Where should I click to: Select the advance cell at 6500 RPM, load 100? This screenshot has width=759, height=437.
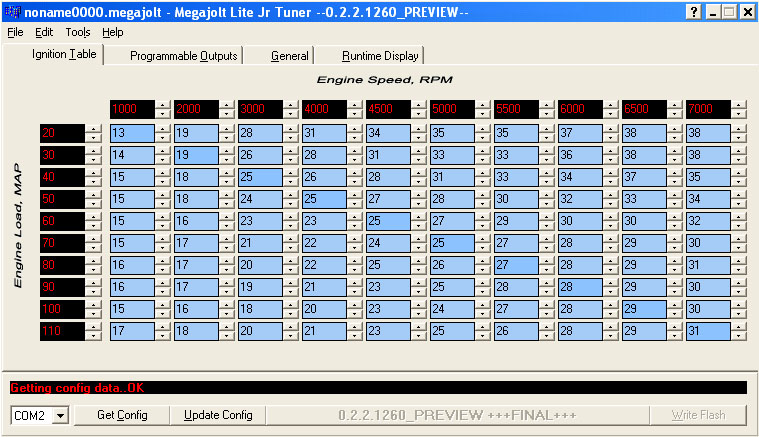click(644, 309)
